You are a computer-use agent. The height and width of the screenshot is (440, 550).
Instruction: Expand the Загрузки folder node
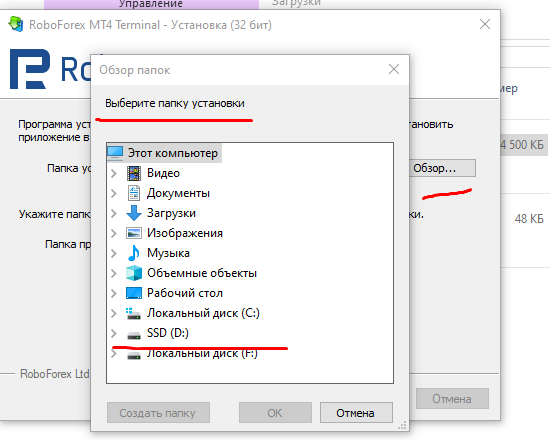tap(114, 213)
